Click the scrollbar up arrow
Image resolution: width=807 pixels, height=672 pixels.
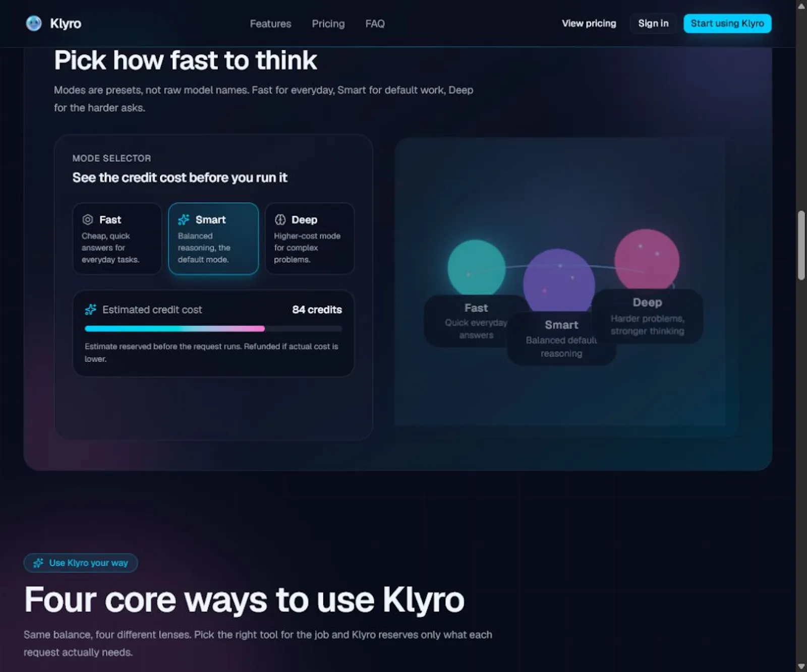coord(801,6)
